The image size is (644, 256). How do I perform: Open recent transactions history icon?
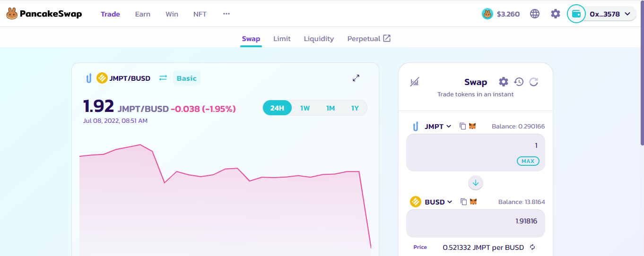[x=519, y=82]
